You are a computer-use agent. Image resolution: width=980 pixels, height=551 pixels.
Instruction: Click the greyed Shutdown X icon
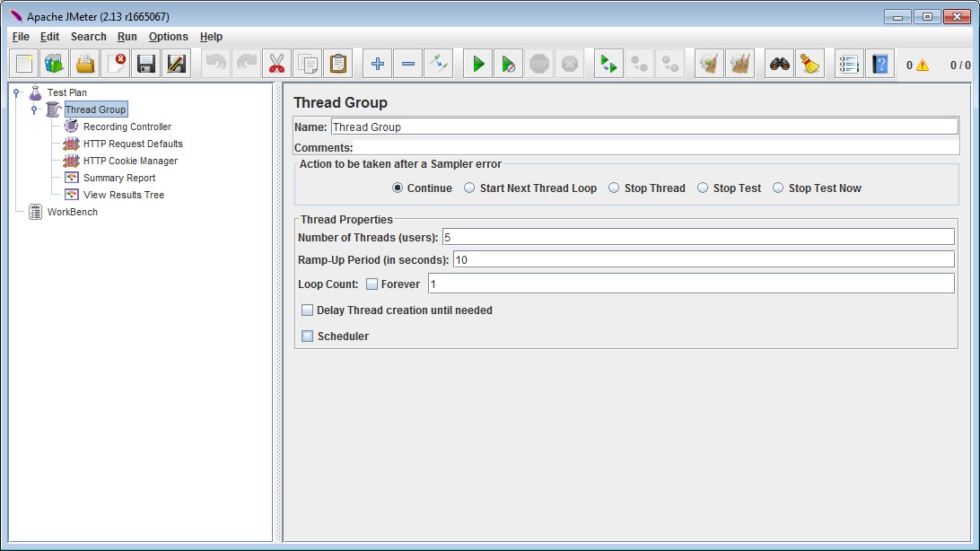(x=569, y=64)
